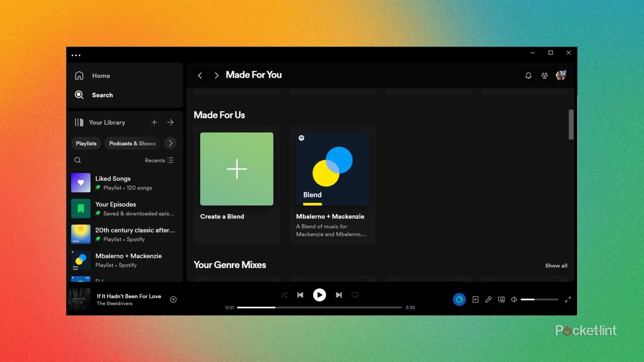Viewport: 644px width, 362px height.
Task: Open Connect to a device
Action: pyautogui.click(x=501, y=299)
